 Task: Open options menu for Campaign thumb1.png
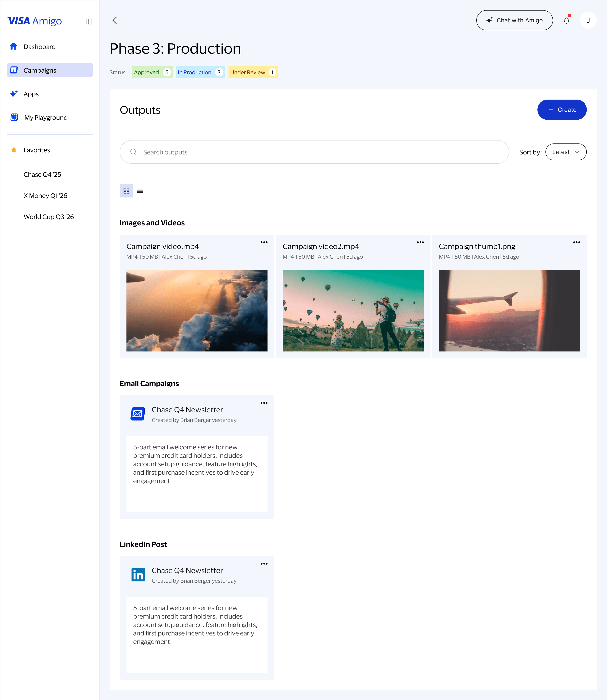pyautogui.click(x=576, y=242)
